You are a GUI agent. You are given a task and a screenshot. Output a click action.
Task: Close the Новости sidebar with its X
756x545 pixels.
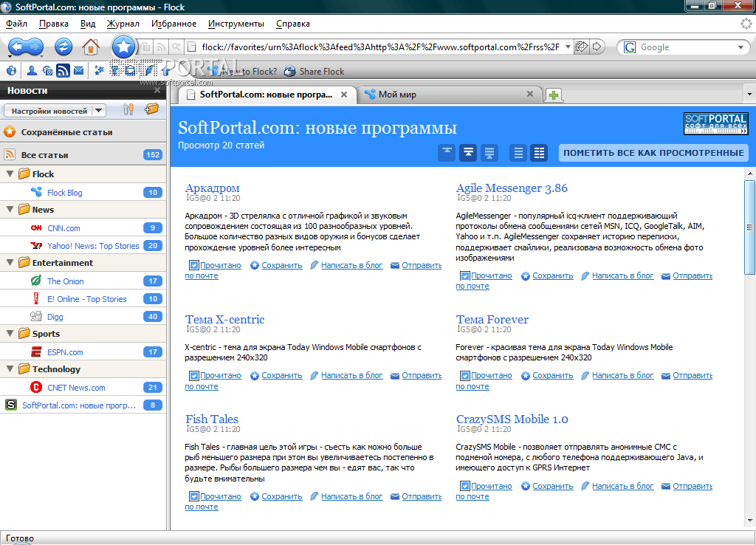pyautogui.click(x=157, y=91)
